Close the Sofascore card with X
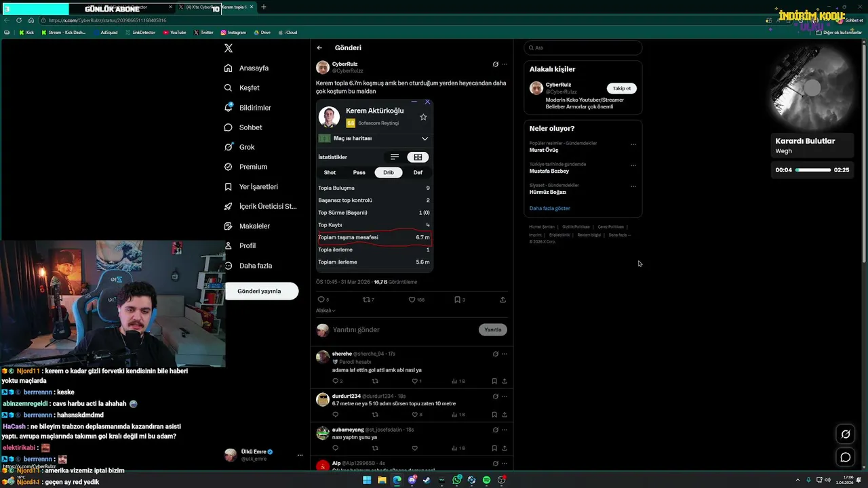Image resolution: width=868 pixels, height=488 pixels. click(x=427, y=102)
